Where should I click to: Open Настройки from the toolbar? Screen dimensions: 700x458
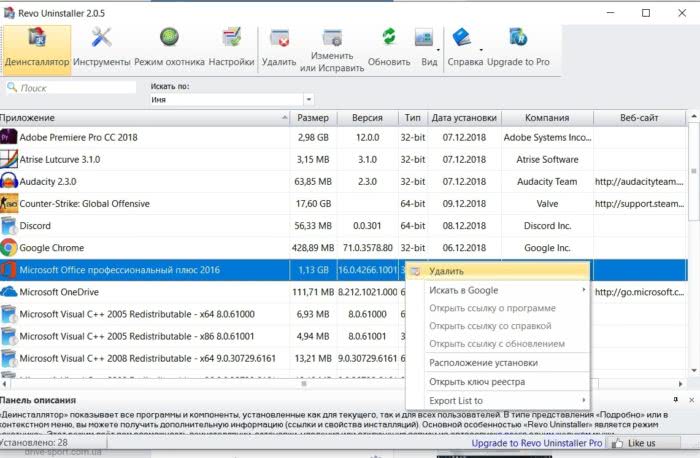tap(231, 47)
